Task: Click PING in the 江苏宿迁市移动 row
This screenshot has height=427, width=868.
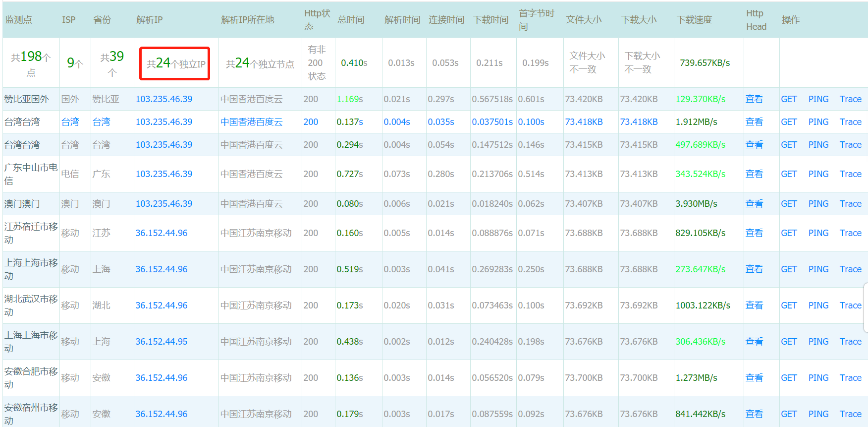Action: 818,233
